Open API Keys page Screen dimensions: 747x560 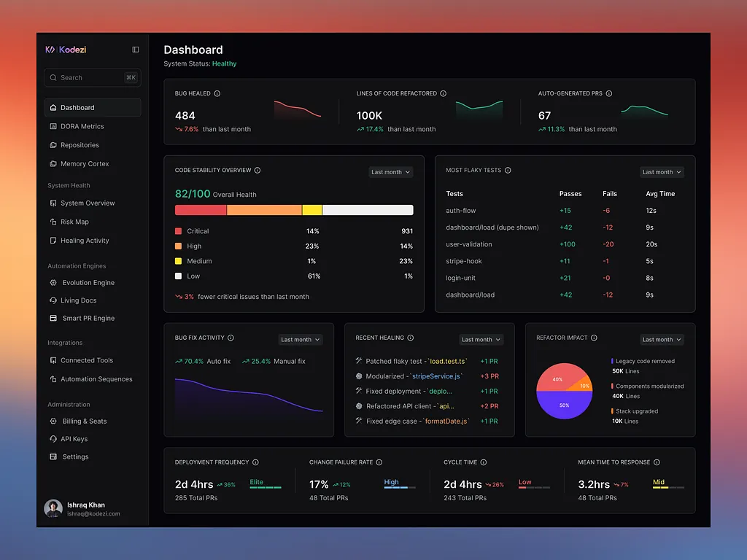tap(93, 438)
